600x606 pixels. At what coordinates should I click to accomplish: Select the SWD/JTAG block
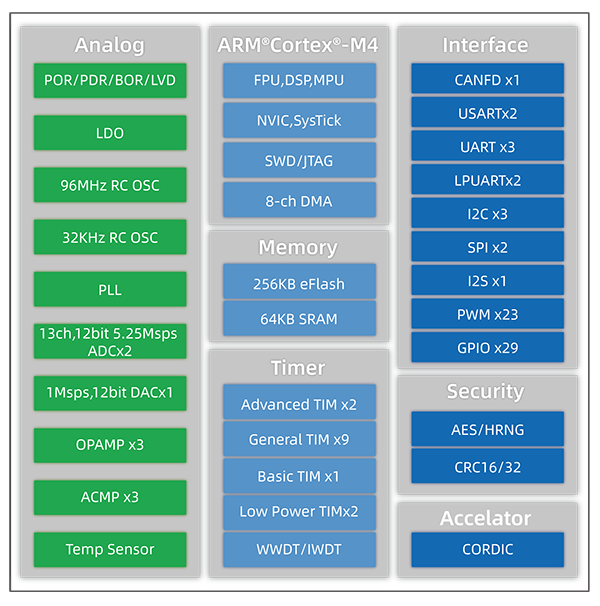[299, 160]
